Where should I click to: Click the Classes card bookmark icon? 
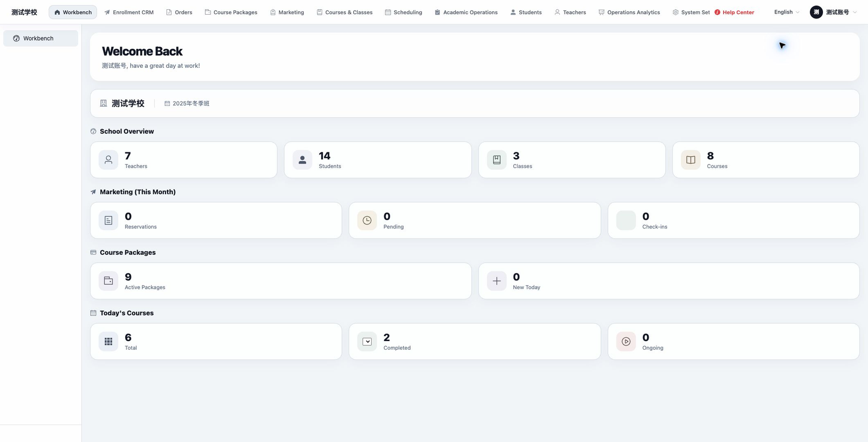pyautogui.click(x=496, y=159)
